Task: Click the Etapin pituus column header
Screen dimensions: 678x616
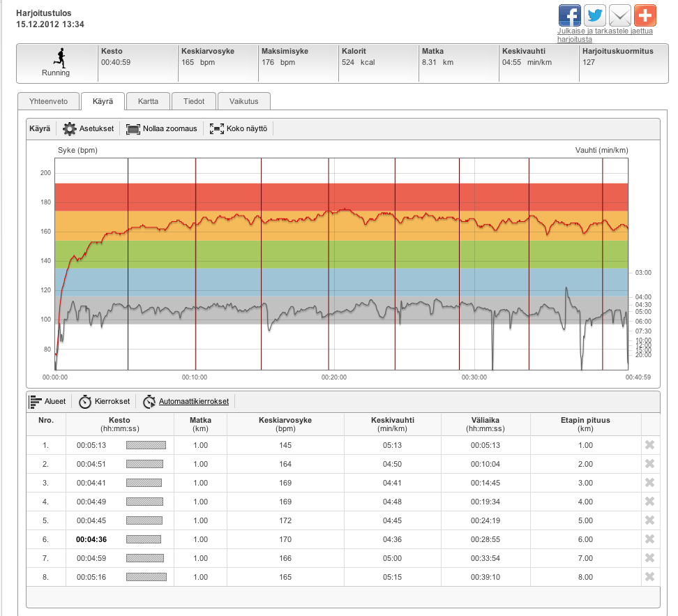Action: (x=585, y=424)
